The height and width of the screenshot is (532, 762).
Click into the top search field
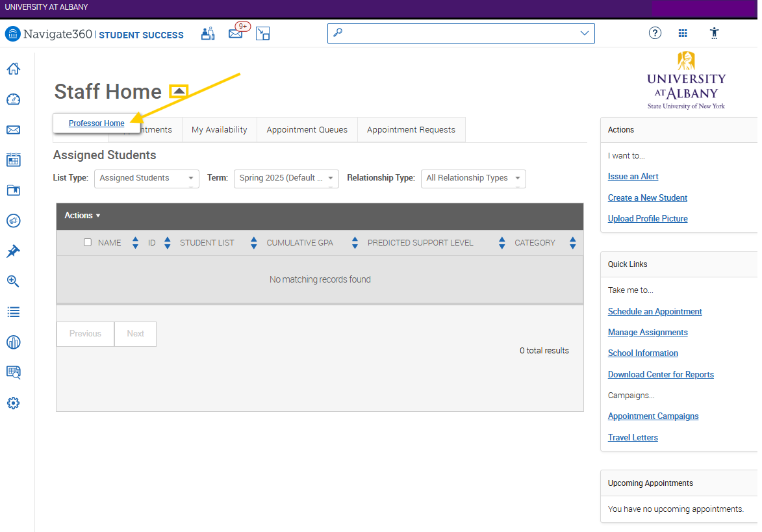pyautogui.click(x=455, y=33)
